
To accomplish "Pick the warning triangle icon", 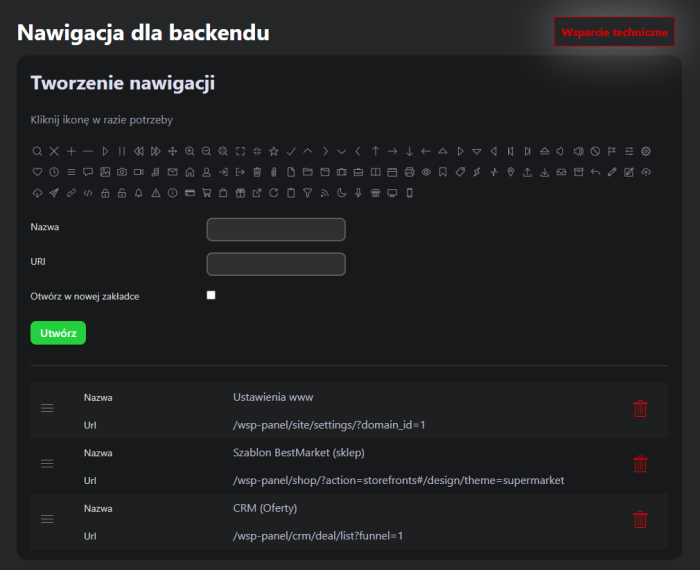I will (x=155, y=193).
